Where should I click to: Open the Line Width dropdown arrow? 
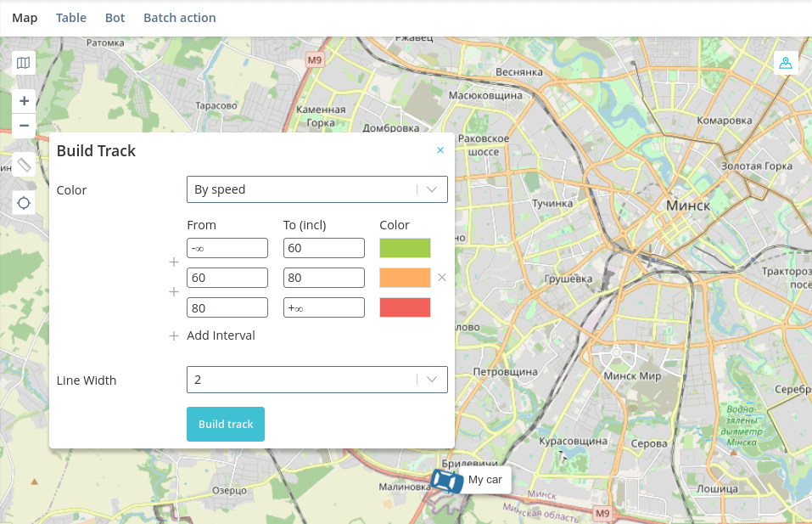432,380
